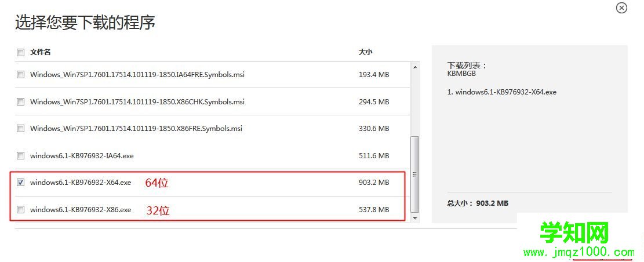Click the download list entry windows6.1-KB976932-X64.exe
The height and width of the screenshot is (262, 644).
[502, 92]
